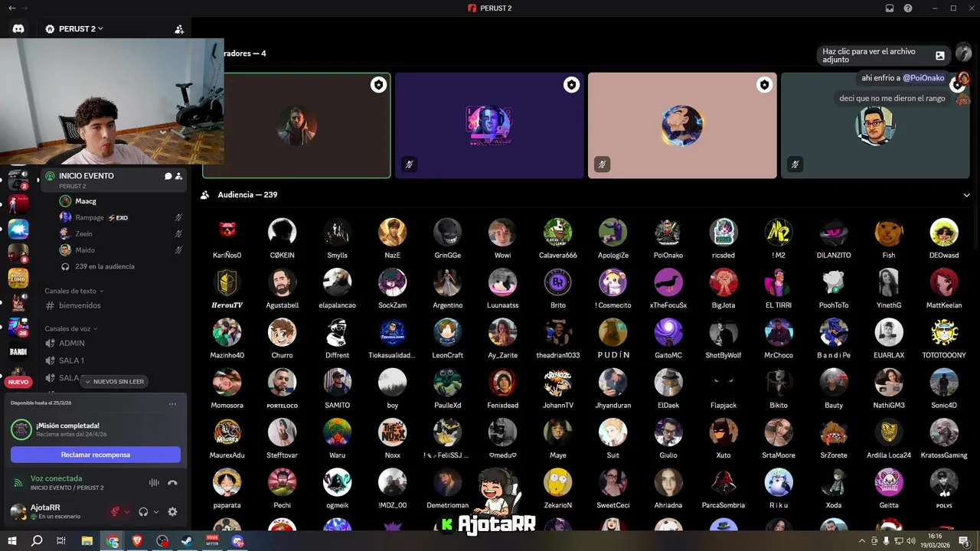Click Maido's muted mic indicator in channel list
The height and width of the screenshot is (551, 980).
(x=178, y=250)
